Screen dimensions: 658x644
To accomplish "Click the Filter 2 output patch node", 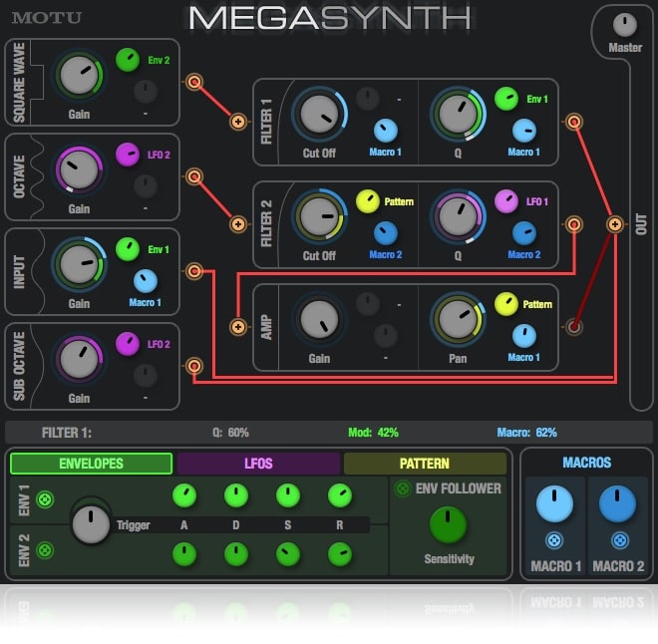I will [x=573, y=224].
